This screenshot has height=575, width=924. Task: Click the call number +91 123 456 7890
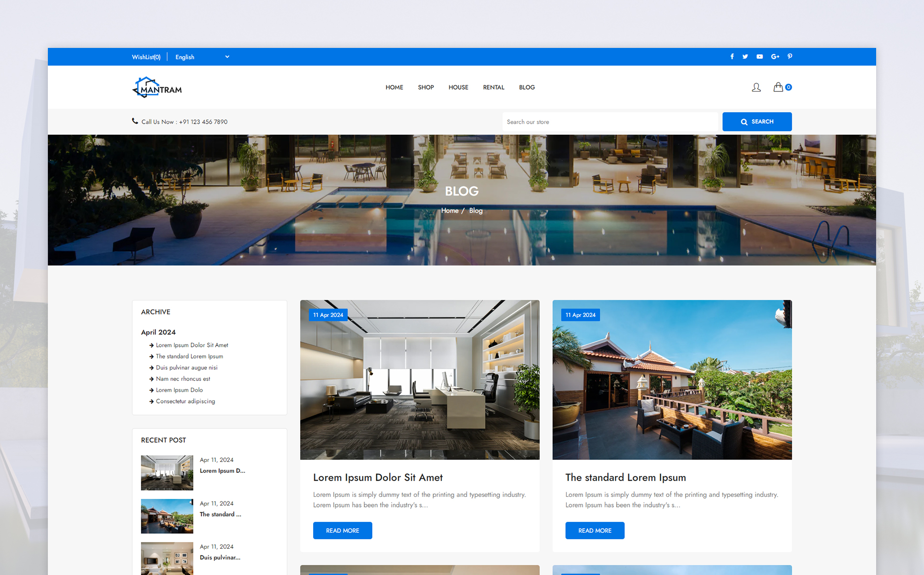pyautogui.click(x=203, y=122)
